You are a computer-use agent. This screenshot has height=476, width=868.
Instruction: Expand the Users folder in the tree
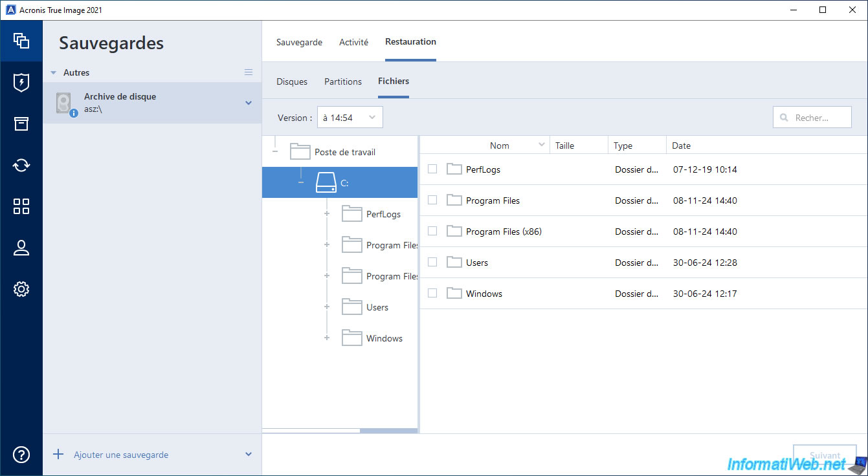pos(327,307)
